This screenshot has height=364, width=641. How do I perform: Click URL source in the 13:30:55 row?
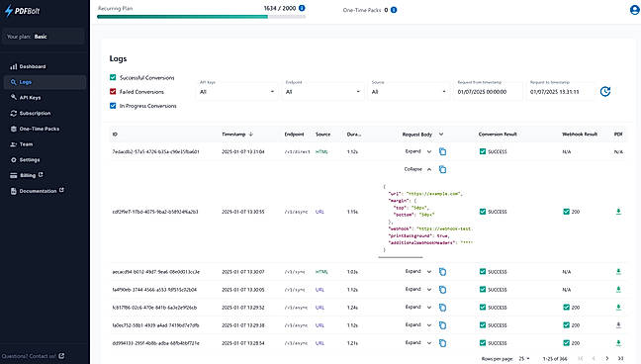[320, 212]
